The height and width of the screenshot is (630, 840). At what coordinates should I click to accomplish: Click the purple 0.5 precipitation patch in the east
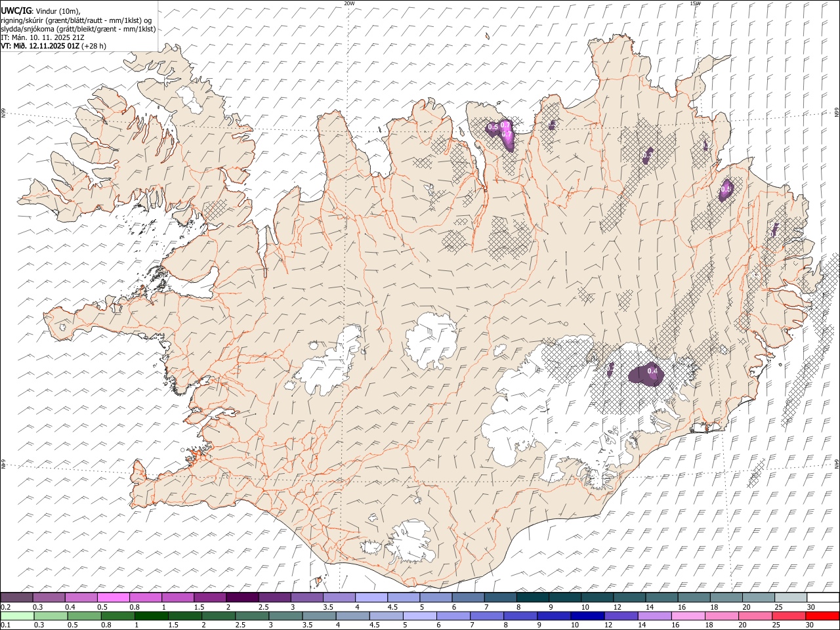click(726, 190)
